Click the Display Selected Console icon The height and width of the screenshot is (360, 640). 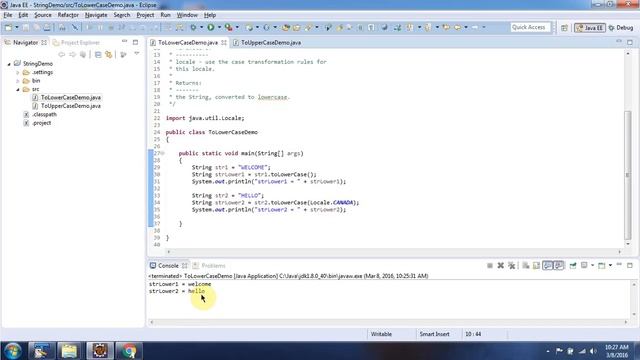tap(584, 266)
